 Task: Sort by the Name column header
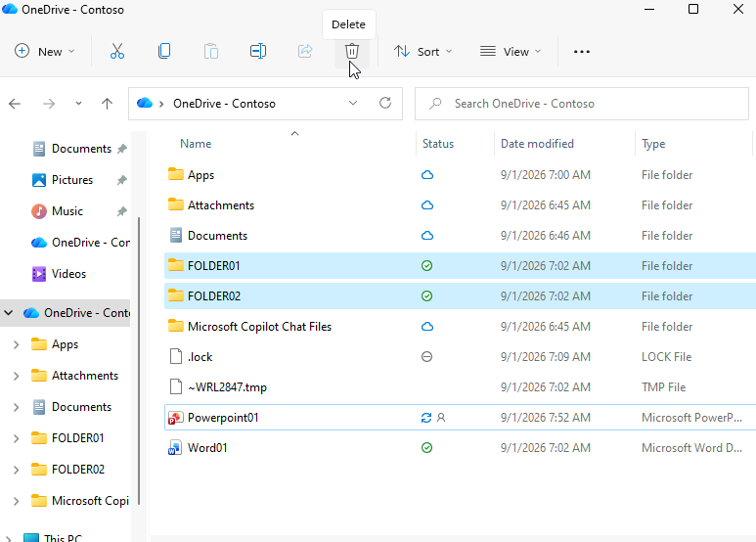point(196,144)
